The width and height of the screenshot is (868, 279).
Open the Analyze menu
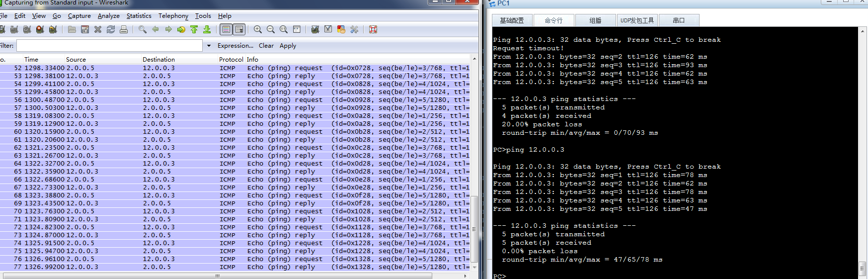tap(108, 16)
